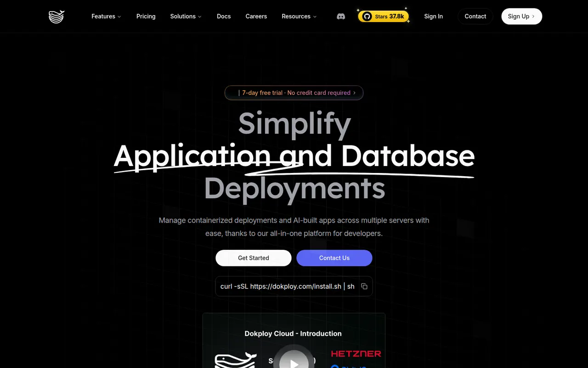Click the Sign Up button
Image resolution: width=588 pixels, height=368 pixels.
522,17
